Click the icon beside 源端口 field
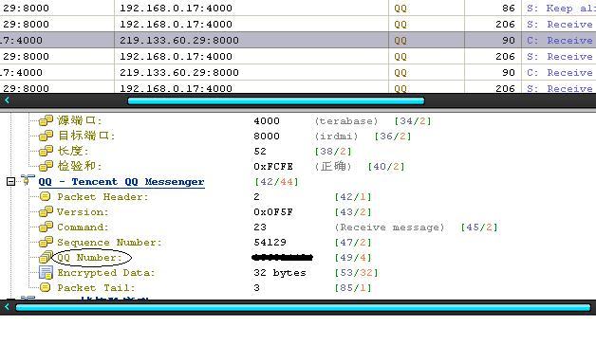 point(46,120)
